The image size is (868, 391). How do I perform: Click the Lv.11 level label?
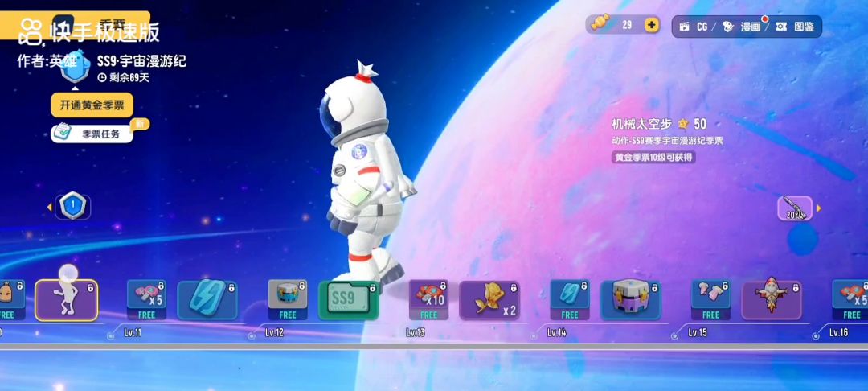(x=133, y=333)
